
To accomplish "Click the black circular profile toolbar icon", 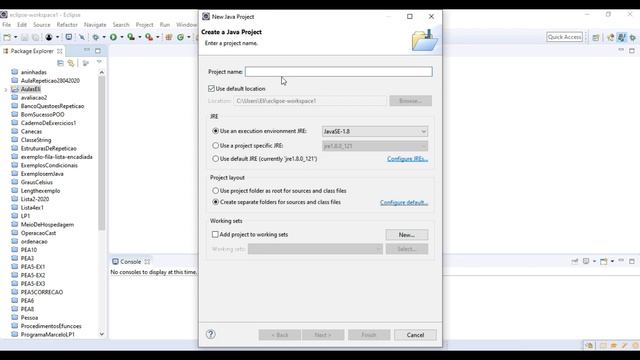I will point(49,37).
